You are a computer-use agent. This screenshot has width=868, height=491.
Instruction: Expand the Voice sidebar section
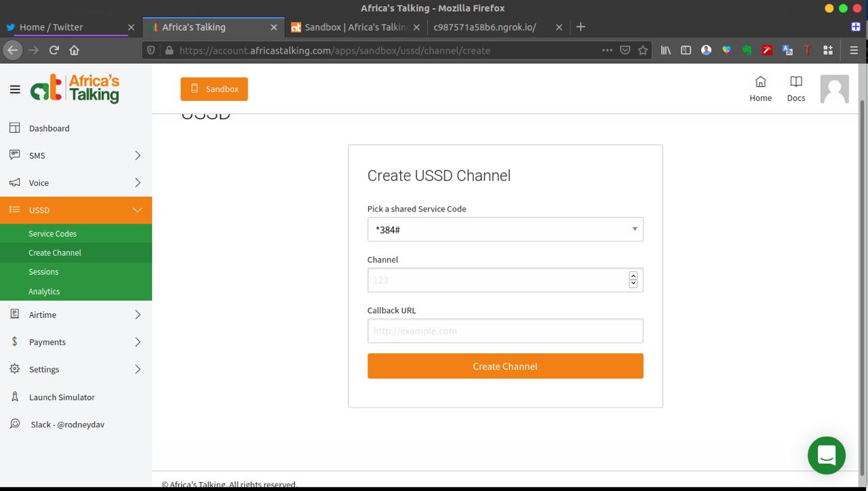pyautogui.click(x=76, y=182)
